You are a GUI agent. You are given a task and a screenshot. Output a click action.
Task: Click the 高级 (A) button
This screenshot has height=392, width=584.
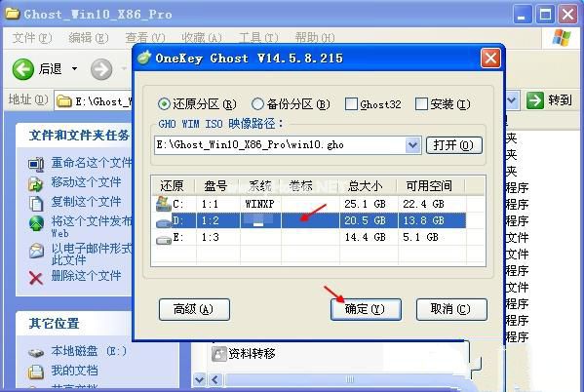(x=194, y=309)
